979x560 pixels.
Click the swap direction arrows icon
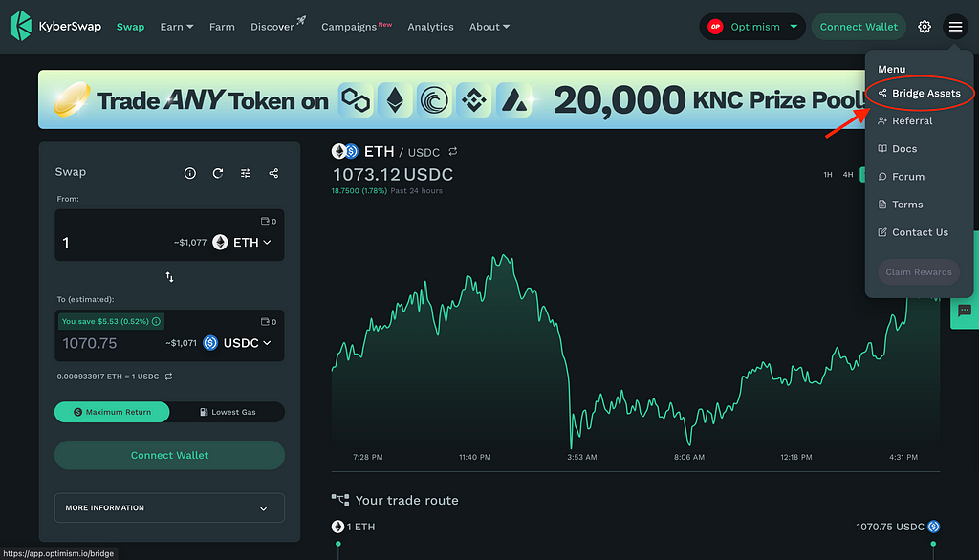170,276
